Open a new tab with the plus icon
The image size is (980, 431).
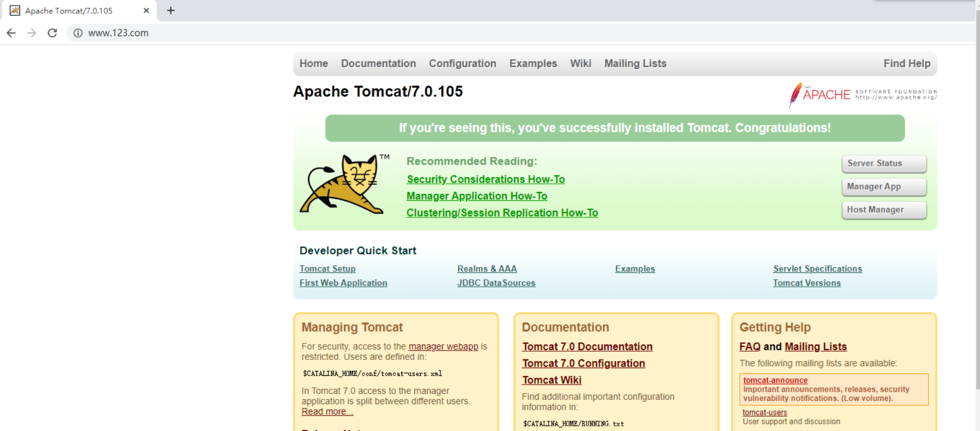pyautogui.click(x=171, y=10)
